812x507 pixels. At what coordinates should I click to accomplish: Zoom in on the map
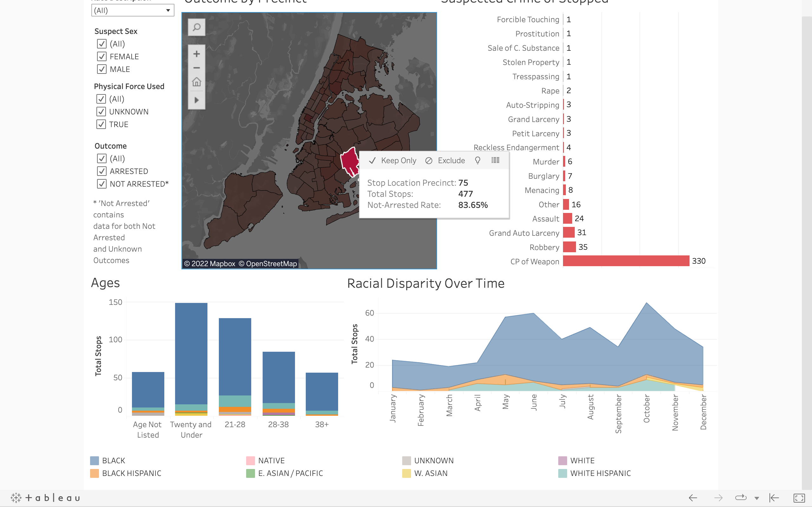(197, 54)
